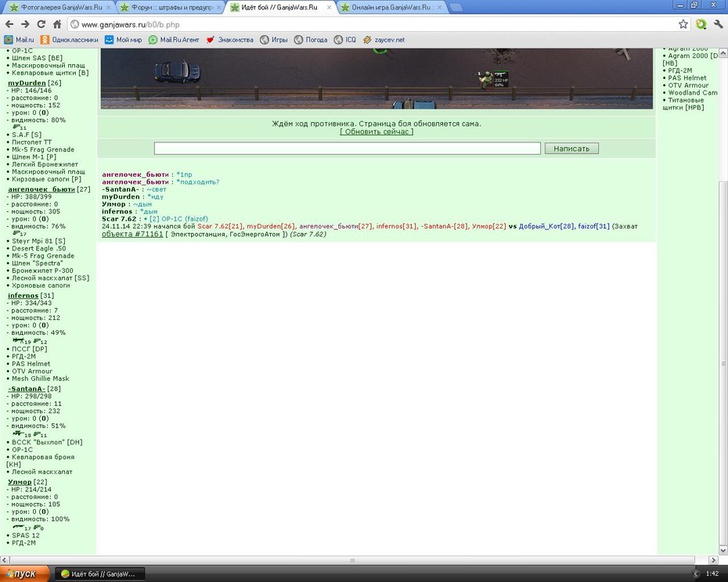Open the -SantanA- profile link in sidebar
This screenshot has width=728, height=582.
(x=27, y=389)
